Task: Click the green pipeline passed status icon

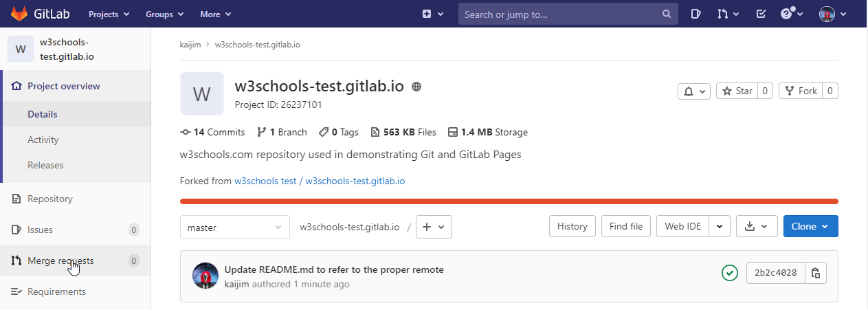Action: point(729,273)
